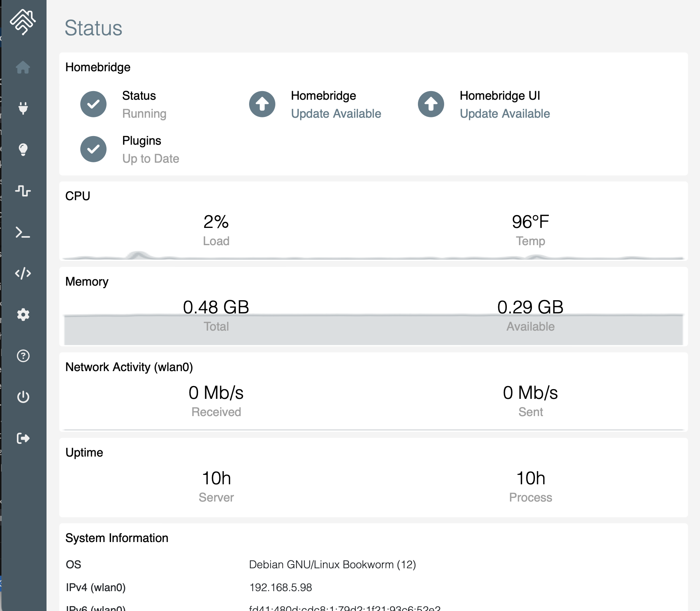Click the '0 Mb/s' Received value
The width and height of the screenshot is (700, 611).
point(216,392)
